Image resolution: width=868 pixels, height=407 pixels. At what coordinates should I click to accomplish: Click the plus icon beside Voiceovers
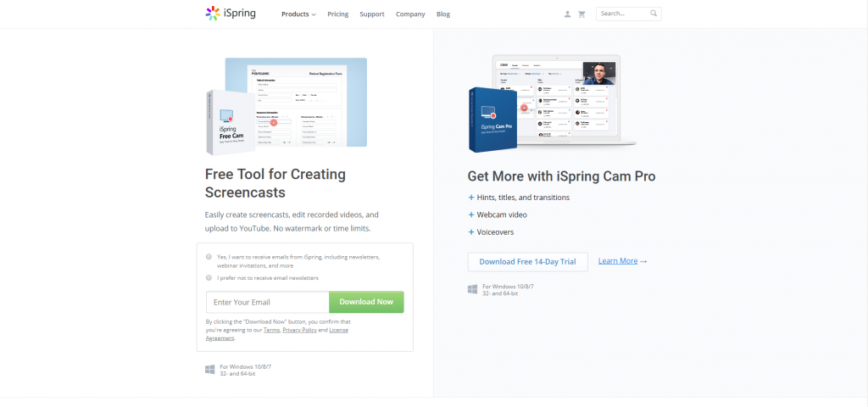point(471,232)
